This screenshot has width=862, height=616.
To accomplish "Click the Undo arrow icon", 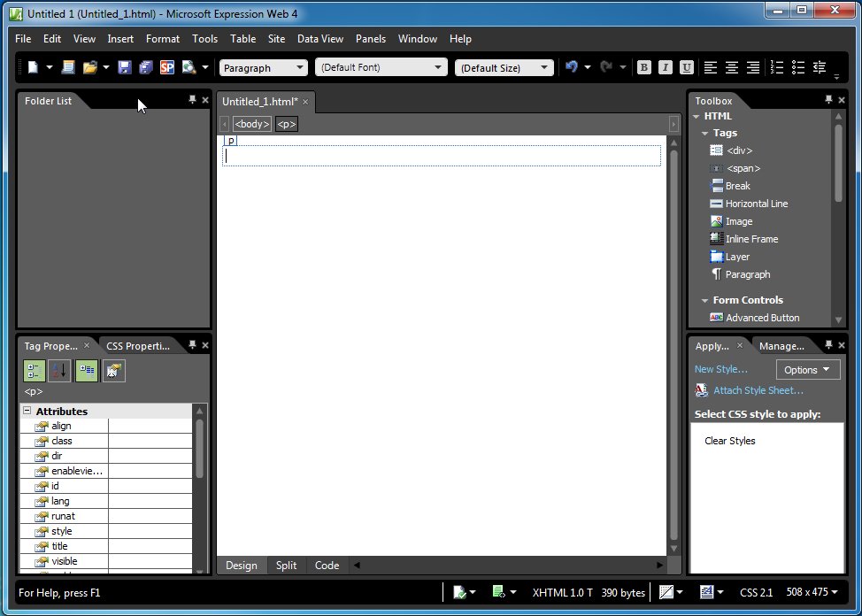I will pyautogui.click(x=571, y=67).
